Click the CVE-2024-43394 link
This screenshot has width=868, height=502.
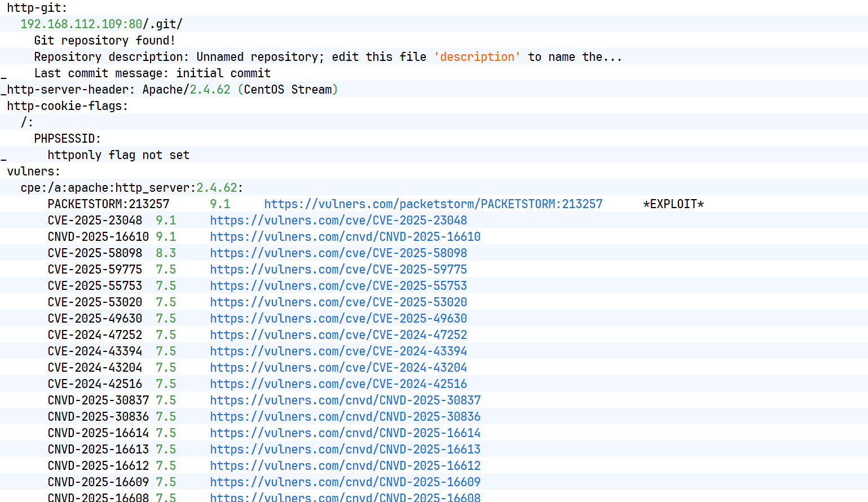coord(338,351)
